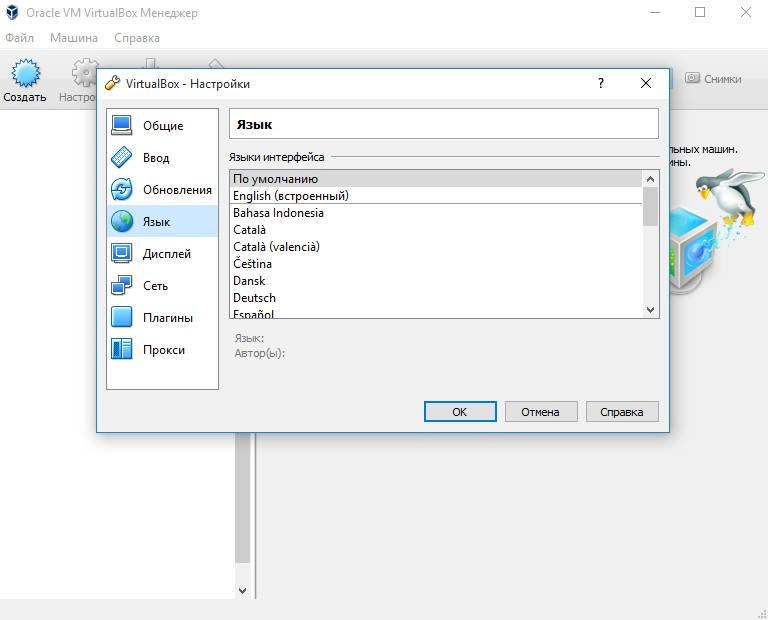Image resolution: width=768 pixels, height=620 pixels.
Task: Maximize the VirtualBox Manager window
Action: pos(700,12)
